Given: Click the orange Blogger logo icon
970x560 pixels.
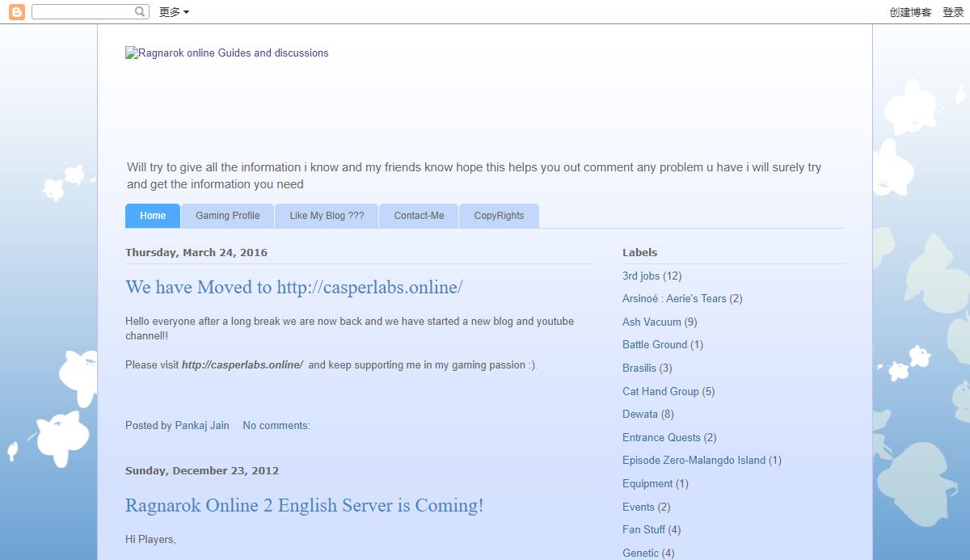Looking at the screenshot, I should click(16, 11).
